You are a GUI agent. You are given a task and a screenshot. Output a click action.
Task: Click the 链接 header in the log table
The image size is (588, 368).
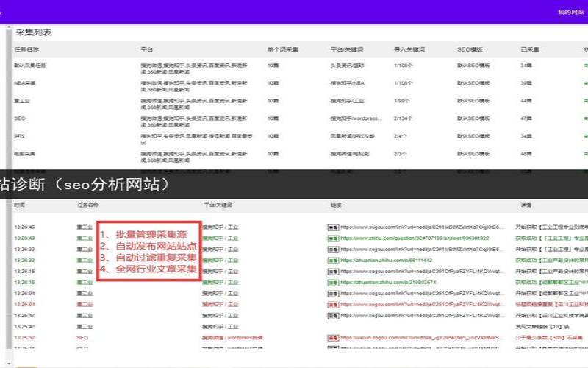pos(336,205)
